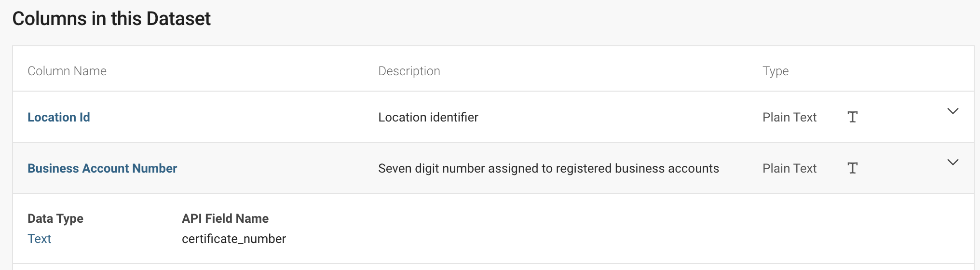The image size is (980, 270).
Task: Click the Data Type label
Action: (55, 218)
